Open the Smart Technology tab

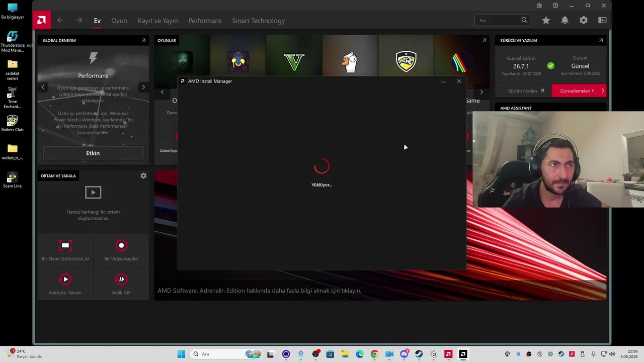259,21
